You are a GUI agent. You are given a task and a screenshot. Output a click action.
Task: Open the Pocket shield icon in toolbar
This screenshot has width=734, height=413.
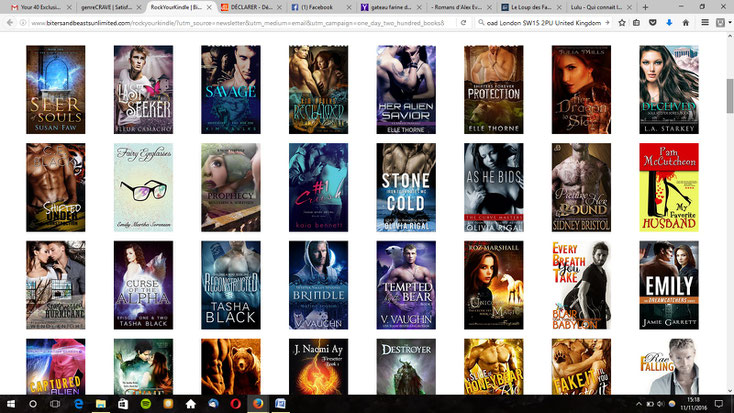click(653, 22)
